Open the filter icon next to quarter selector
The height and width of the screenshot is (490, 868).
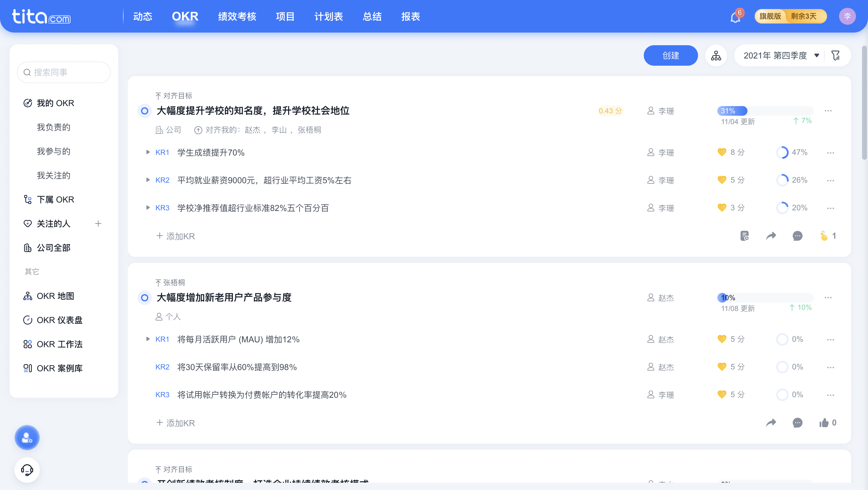point(836,55)
